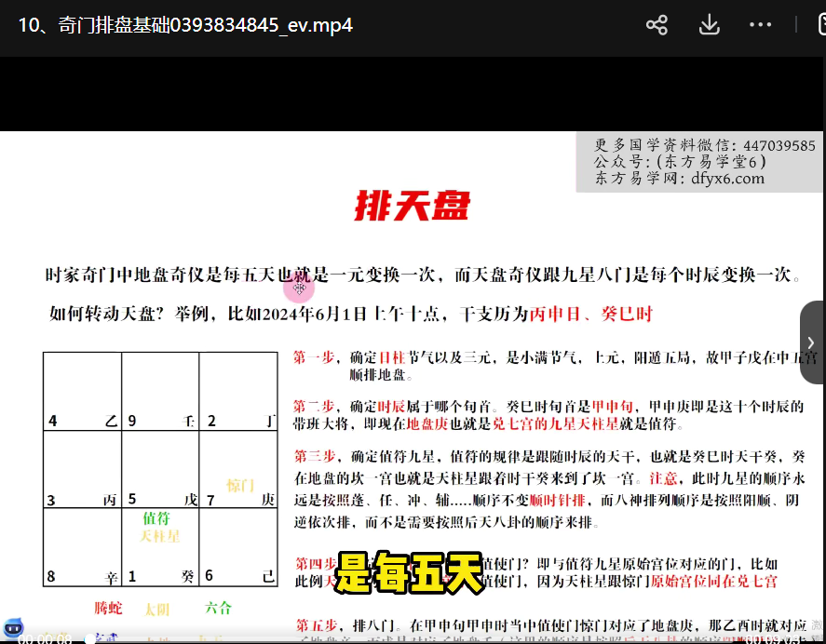Click the red 第一步 step heading
Viewport: 826px width, 644px height.
coord(313,356)
